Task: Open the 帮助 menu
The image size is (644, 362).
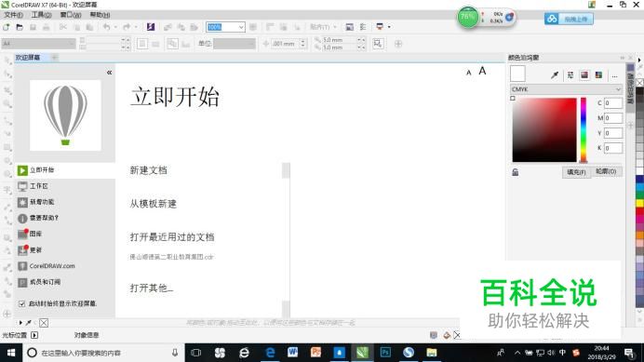Action: [x=100, y=15]
